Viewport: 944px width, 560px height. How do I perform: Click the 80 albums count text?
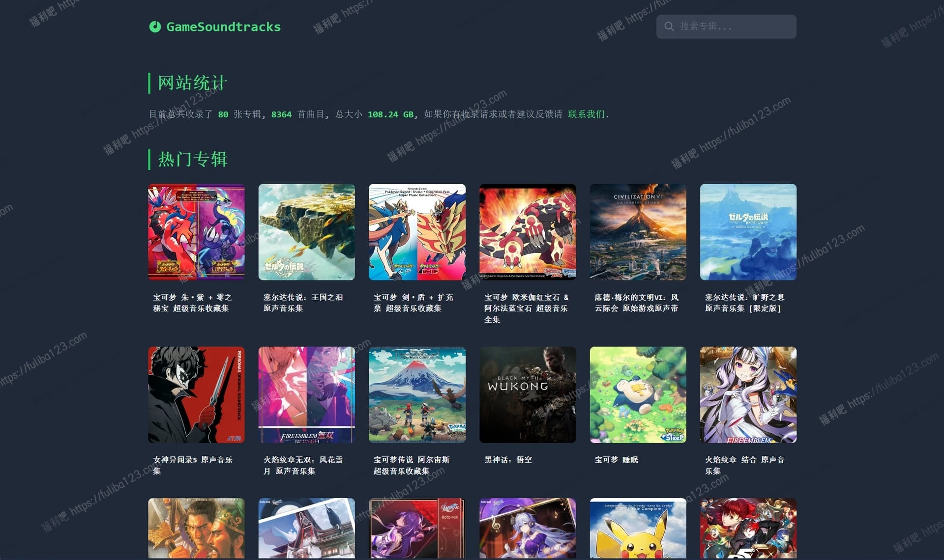tap(223, 114)
